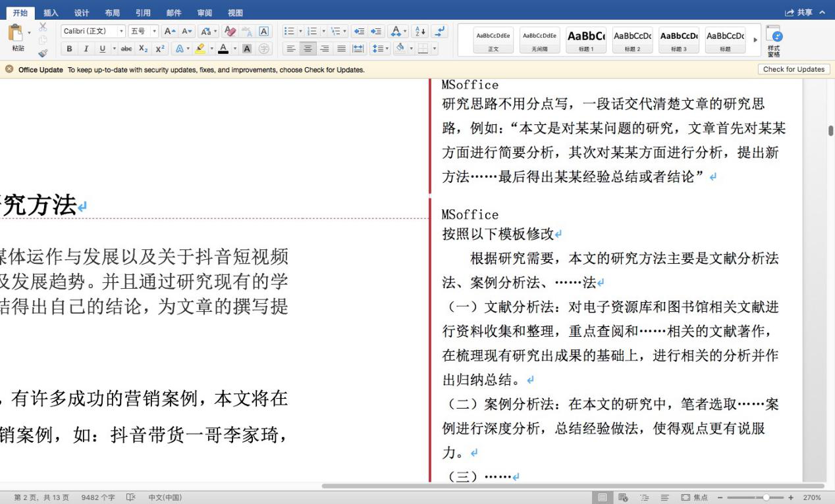Dismiss the Office Update notification bar
835x504 pixels.
click(x=9, y=69)
